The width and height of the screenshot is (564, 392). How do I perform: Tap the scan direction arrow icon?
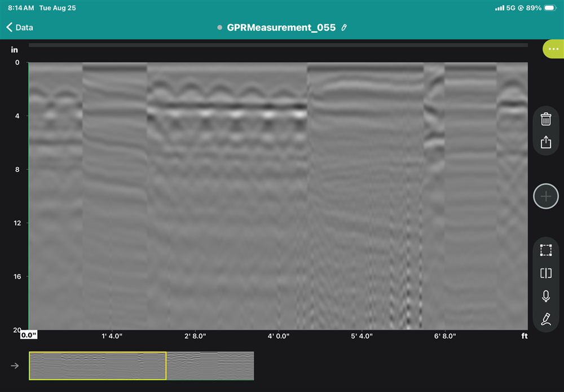(15, 365)
